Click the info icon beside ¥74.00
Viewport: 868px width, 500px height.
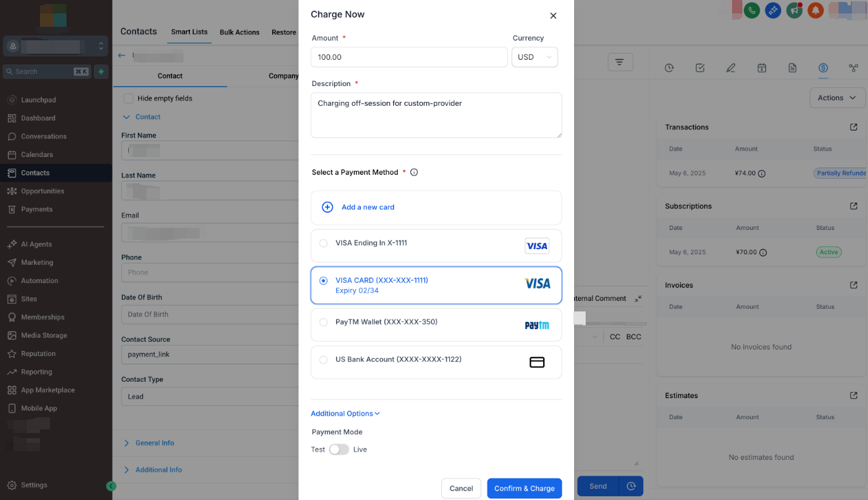762,174
